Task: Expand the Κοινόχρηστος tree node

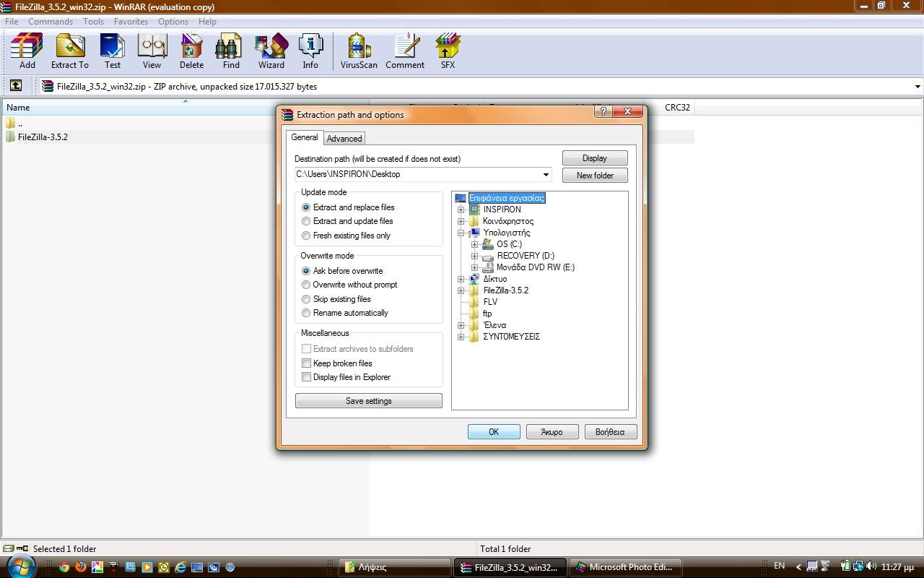Action: click(461, 221)
